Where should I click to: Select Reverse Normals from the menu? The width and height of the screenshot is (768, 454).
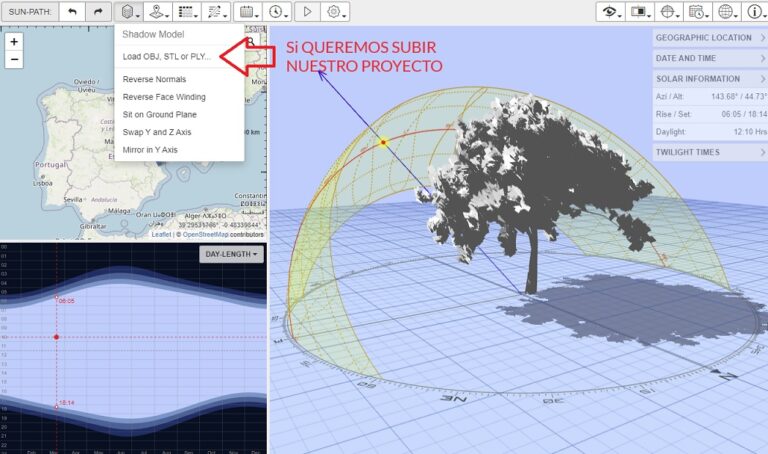click(x=154, y=79)
